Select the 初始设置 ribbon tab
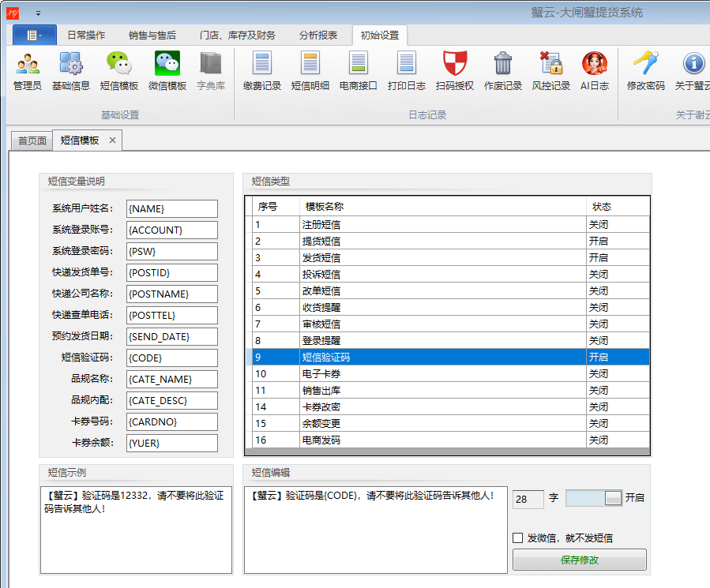The height and width of the screenshot is (588, 710). pyautogui.click(x=379, y=36)
